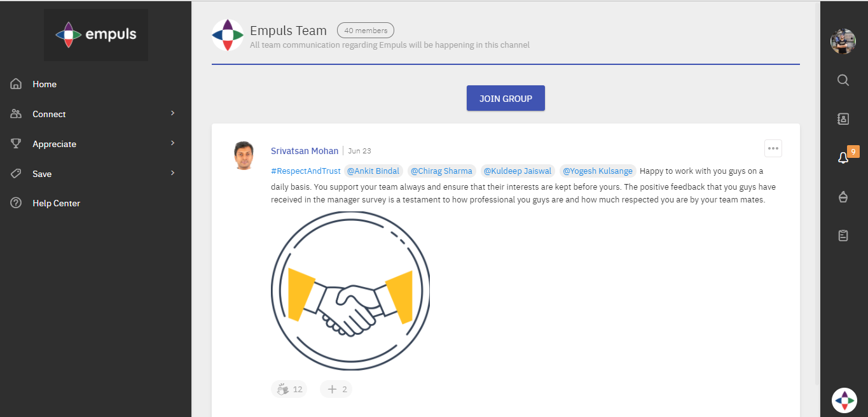Click the round empuls launcher icon at bottom right
The height and width of the screenshot is (417, 868).
[x=844, y=400]
